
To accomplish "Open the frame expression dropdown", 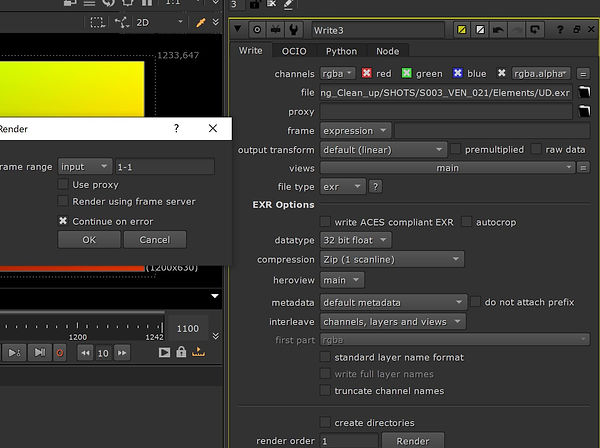I will pyautogui.click(x=355, y=130).
